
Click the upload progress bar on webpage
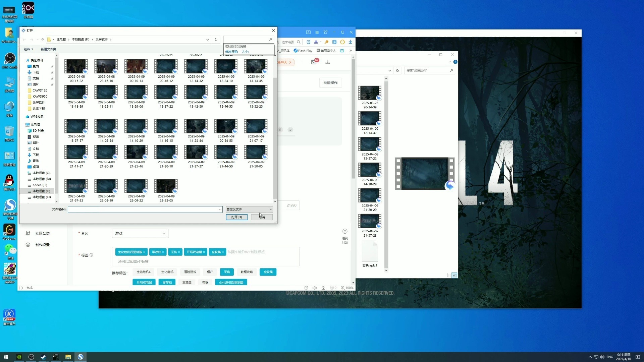coord(286,135)
